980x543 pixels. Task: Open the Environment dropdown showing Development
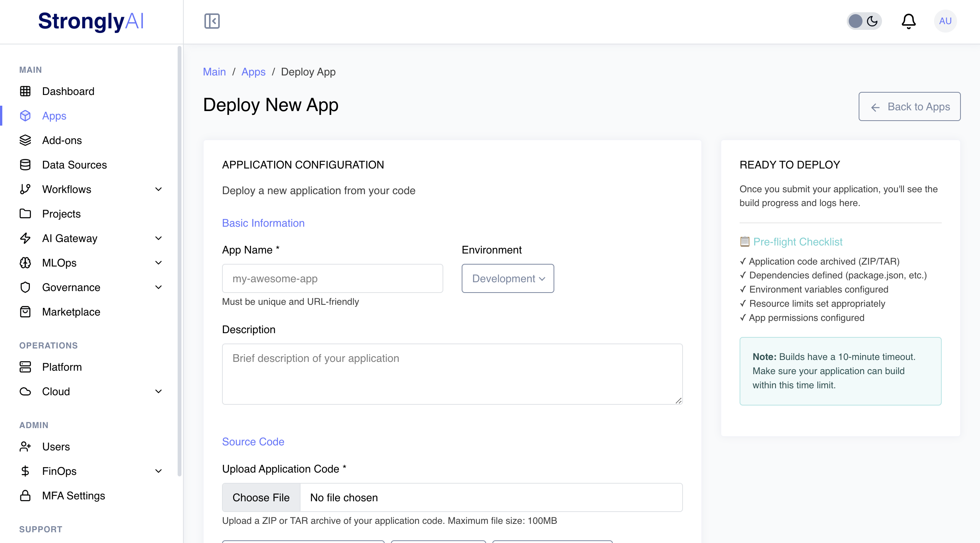pos(508,278)
